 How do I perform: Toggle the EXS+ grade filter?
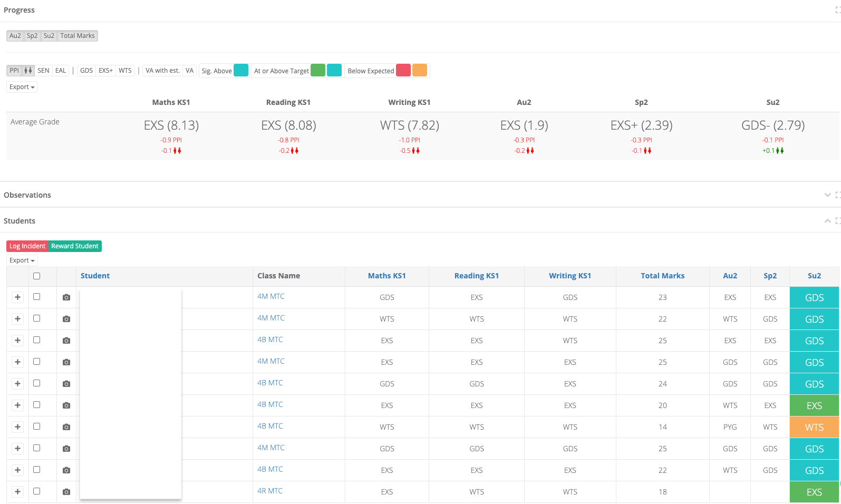point(105,71)
